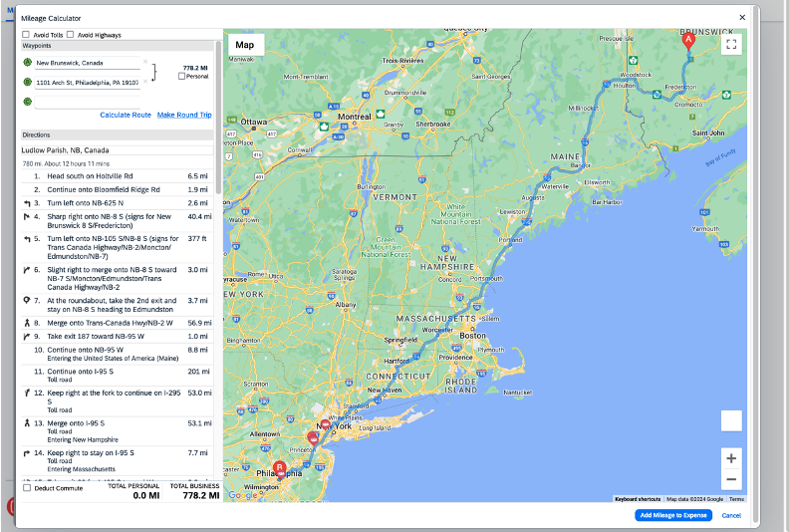
Task: Click turn-left icon for step 3
Action: click(27, 203)
